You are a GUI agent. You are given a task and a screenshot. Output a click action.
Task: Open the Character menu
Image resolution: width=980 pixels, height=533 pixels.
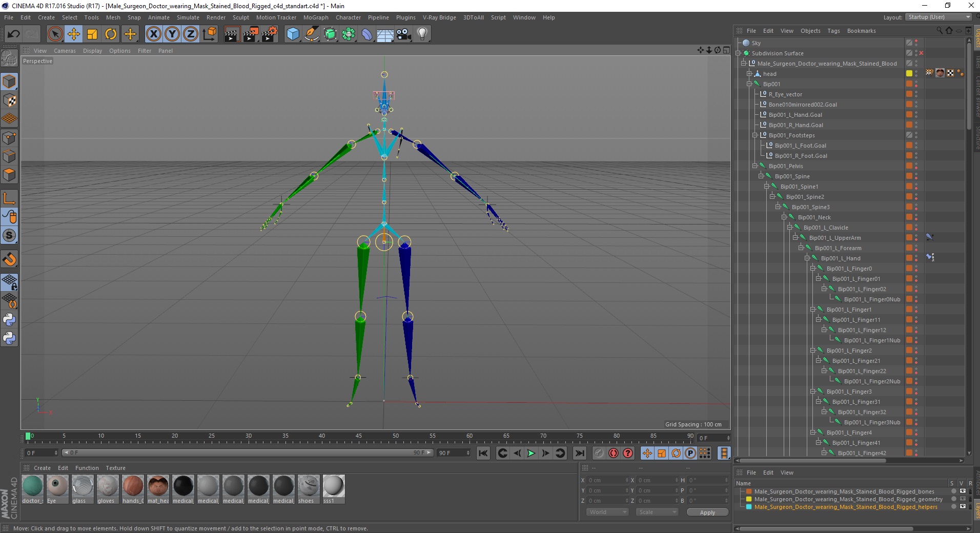pos(348,17)
